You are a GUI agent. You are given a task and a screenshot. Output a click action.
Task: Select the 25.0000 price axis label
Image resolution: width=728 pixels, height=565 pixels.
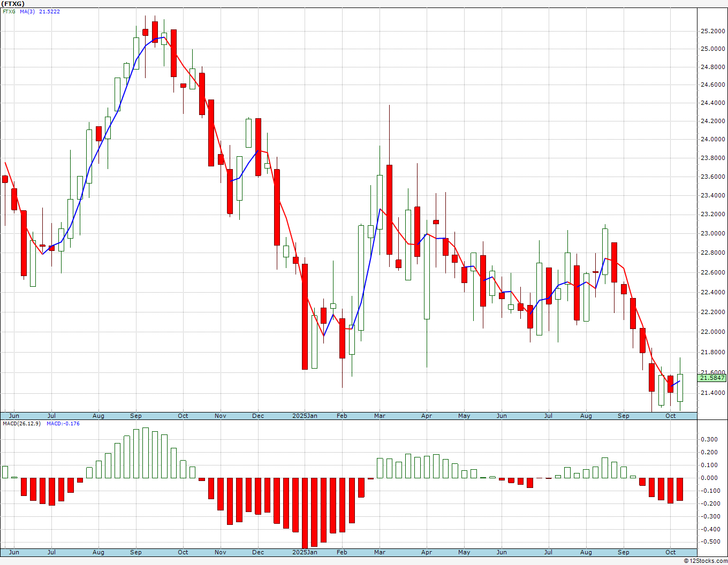pyautogui.click(x=712, y=49)
